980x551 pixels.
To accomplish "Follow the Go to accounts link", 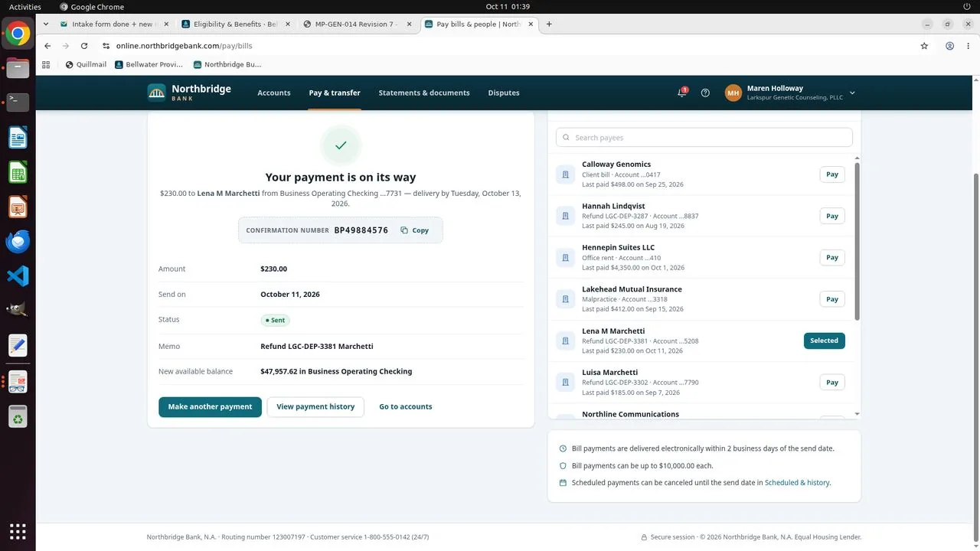I will click(406, 407).
